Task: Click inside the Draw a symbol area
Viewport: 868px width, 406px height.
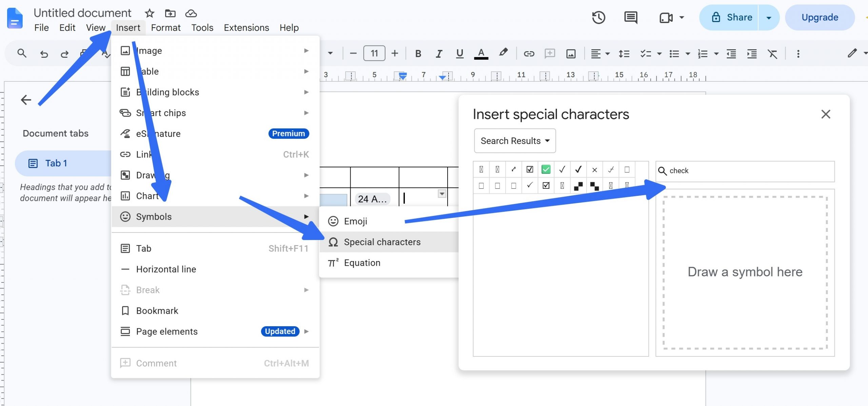Action: 745,273
